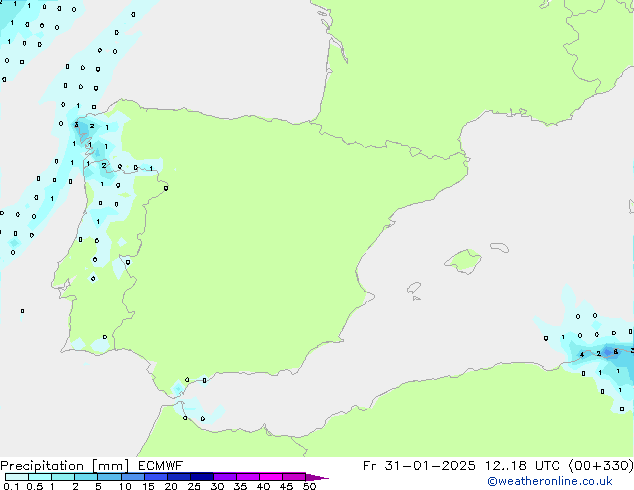Click the 'Precipitation [mm]' title text

[65, 466]
